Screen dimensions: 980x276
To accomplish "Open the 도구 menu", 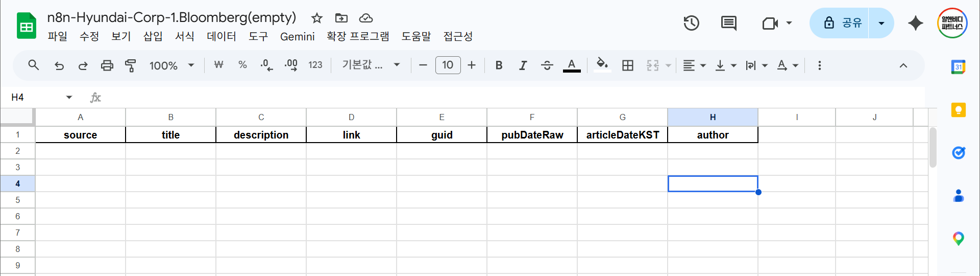I will click(258, 36).
